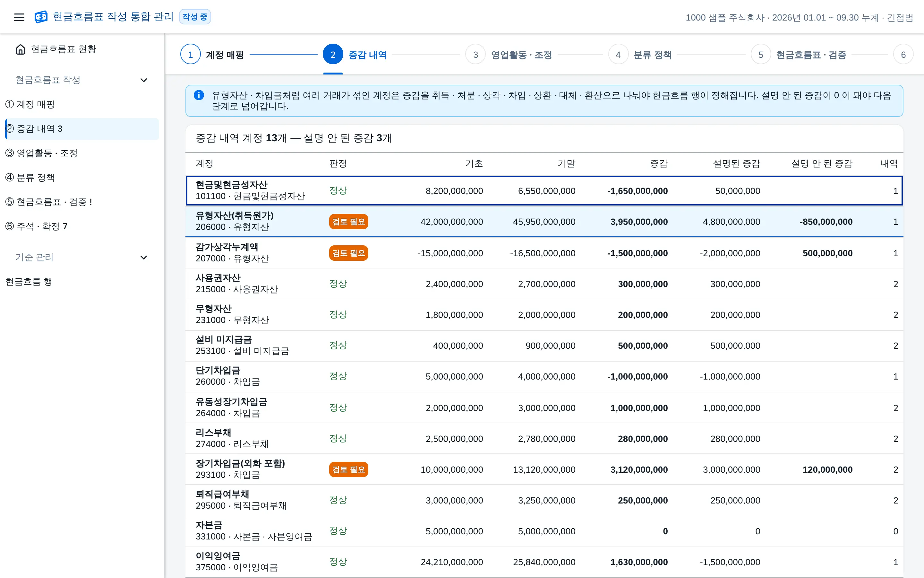Open ⑤ 현금흐름표 · 검증 in the sidebar
This screenshot has width=924, height=578.
pos(82,202)
